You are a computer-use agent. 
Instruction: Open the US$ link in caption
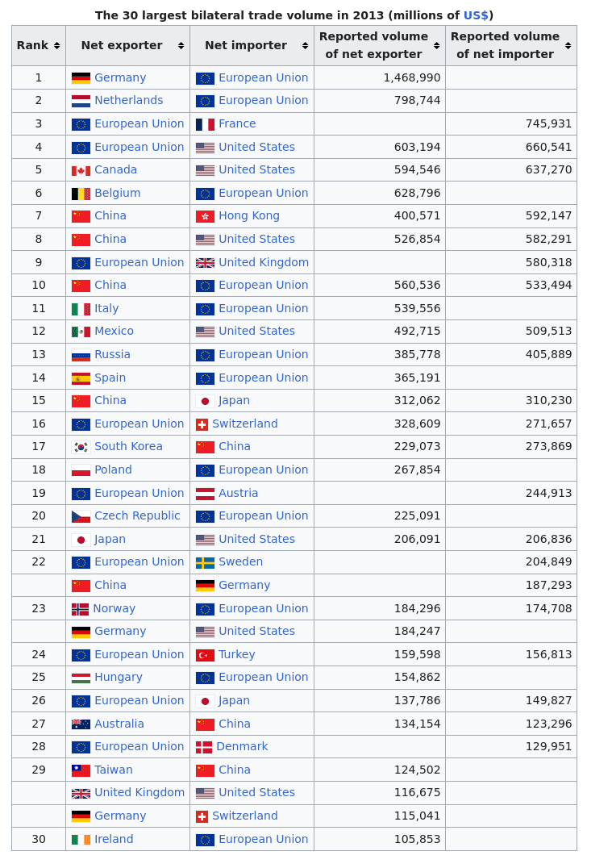pos(476,15)
